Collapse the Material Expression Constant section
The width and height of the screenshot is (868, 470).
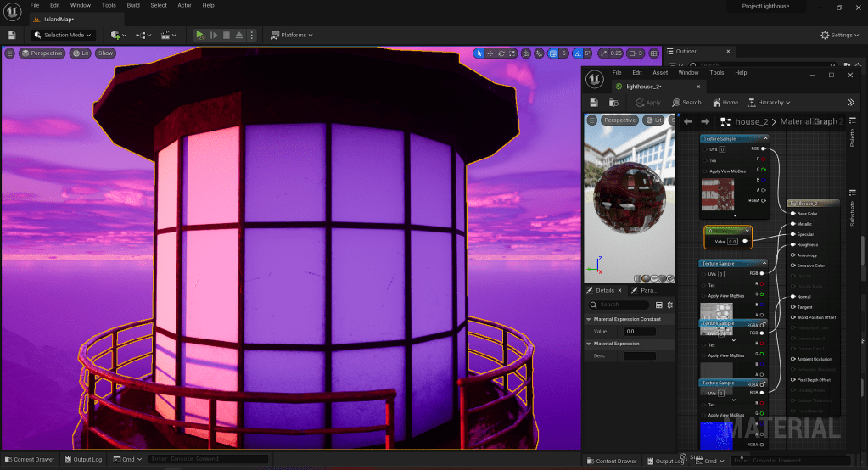pyautogui.click(x=590, y=319)
